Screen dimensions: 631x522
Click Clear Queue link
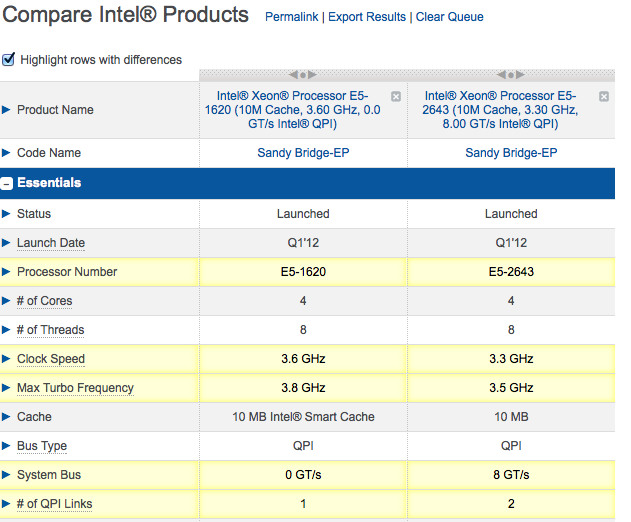click(x=450, y=17)
